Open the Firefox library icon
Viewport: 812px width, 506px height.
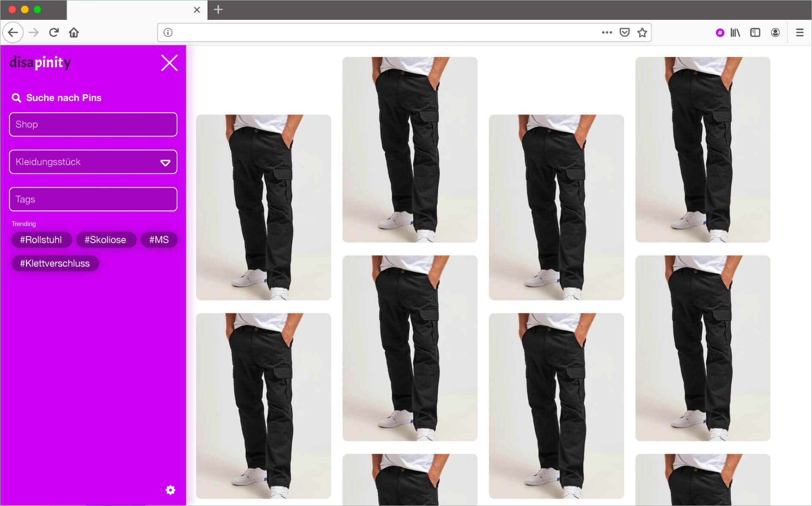tap(735, 33)
